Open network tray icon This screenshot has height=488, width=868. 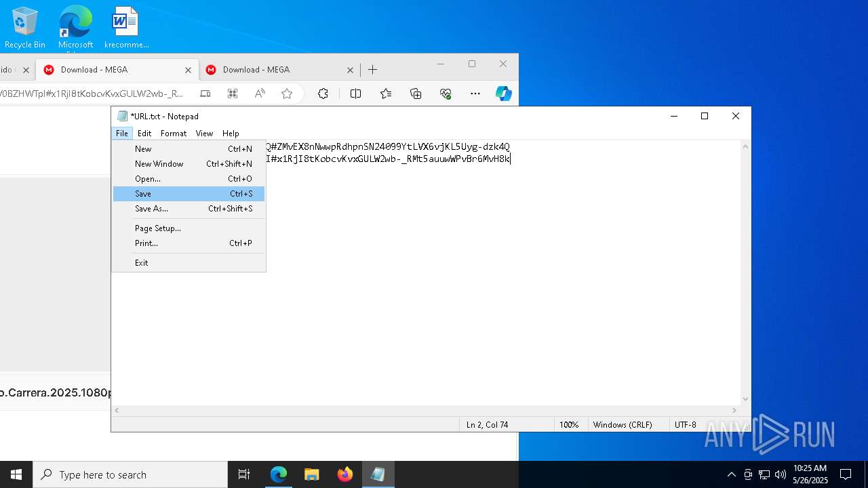click(764, 474)
